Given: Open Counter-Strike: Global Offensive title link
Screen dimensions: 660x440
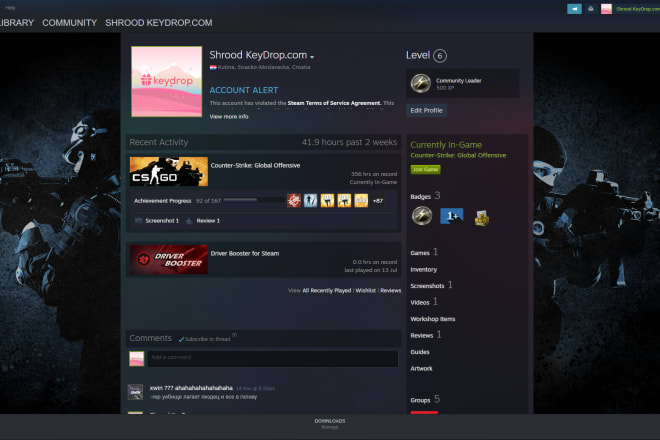Looking at the screenshot, I should click(255, 165).
